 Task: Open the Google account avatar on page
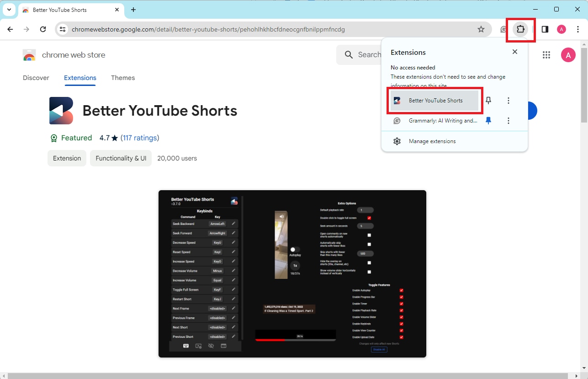[x=568, y=55]
